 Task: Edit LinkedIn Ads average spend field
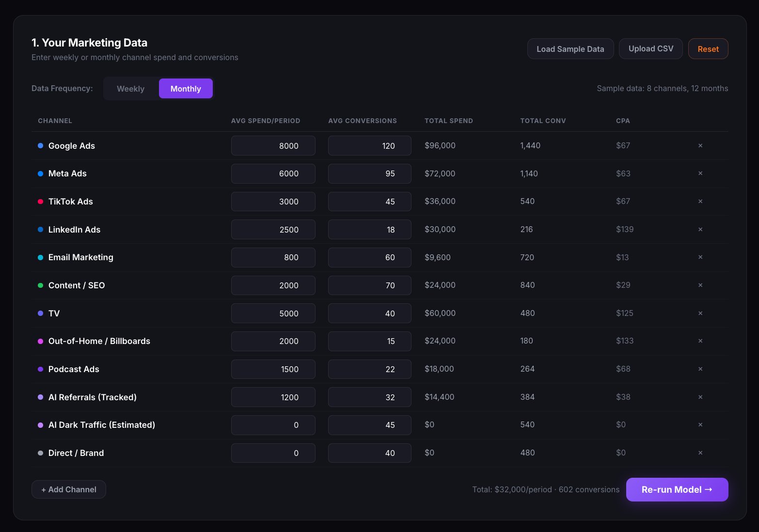[x=273, y=230]
